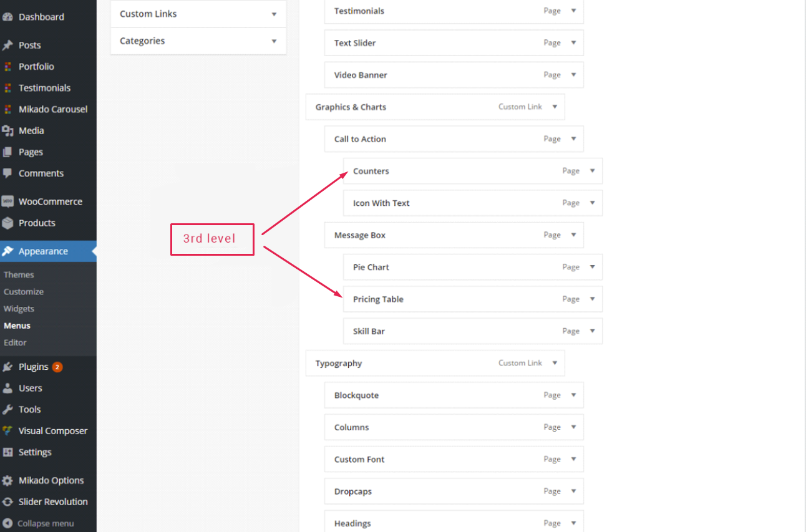This screenshot has height=532, width=806.
Task: Open the Customize submenu page
Action: click(x=24, y=291)
